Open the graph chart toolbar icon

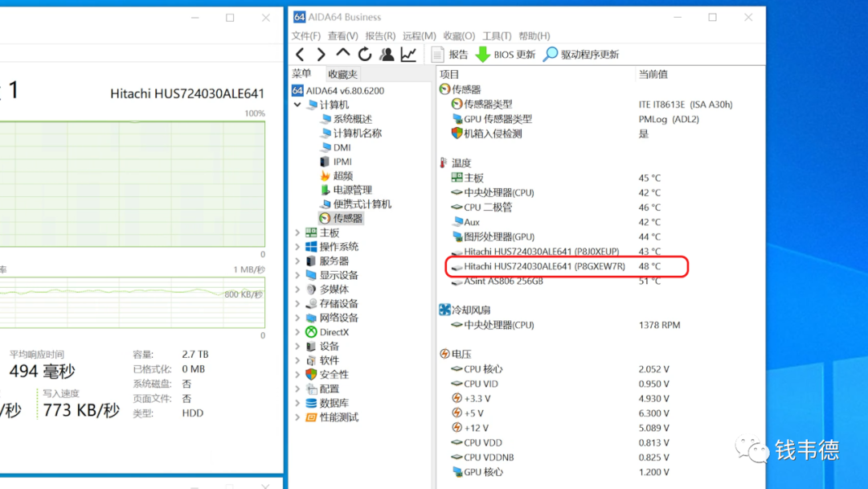[408, 54]
